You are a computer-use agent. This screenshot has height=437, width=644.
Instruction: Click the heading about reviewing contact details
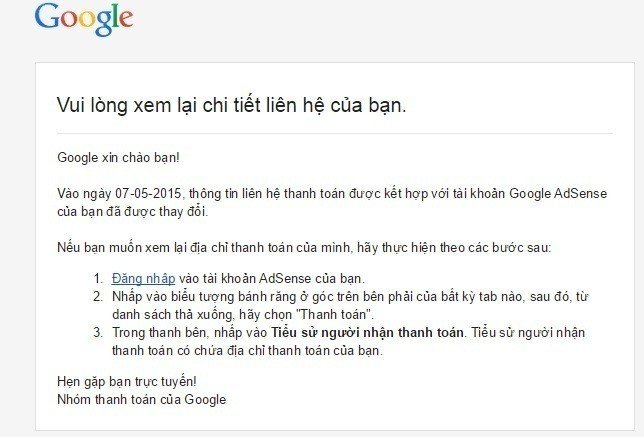[232, 105]
